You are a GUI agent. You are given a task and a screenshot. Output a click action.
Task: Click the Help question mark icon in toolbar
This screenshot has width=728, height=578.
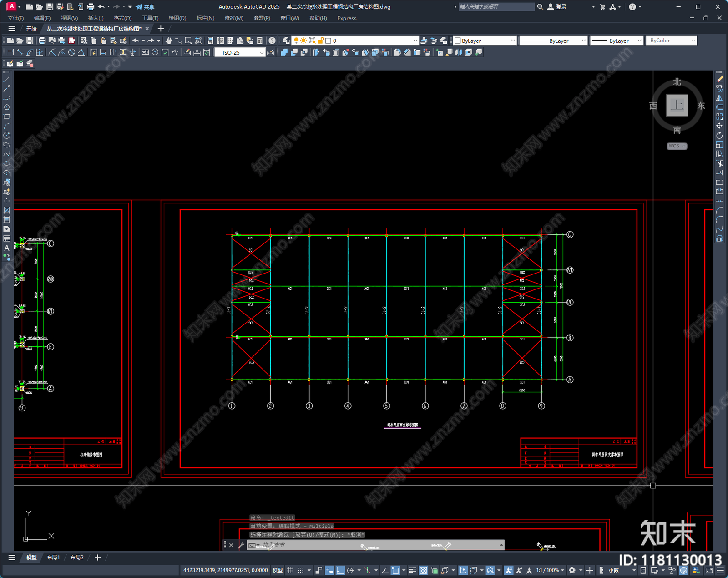point(272,41)
